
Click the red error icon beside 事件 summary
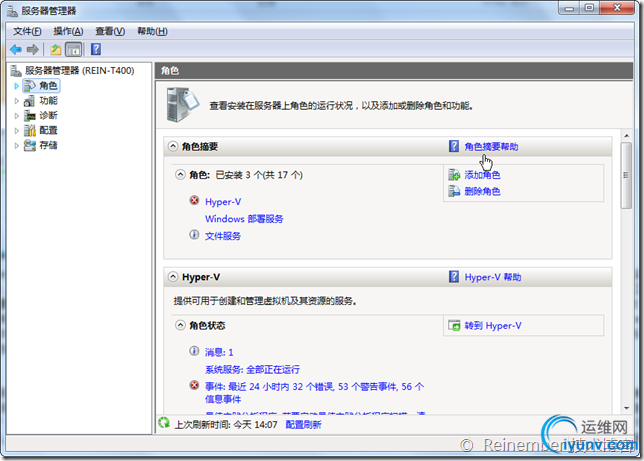(x=194, y=385)
